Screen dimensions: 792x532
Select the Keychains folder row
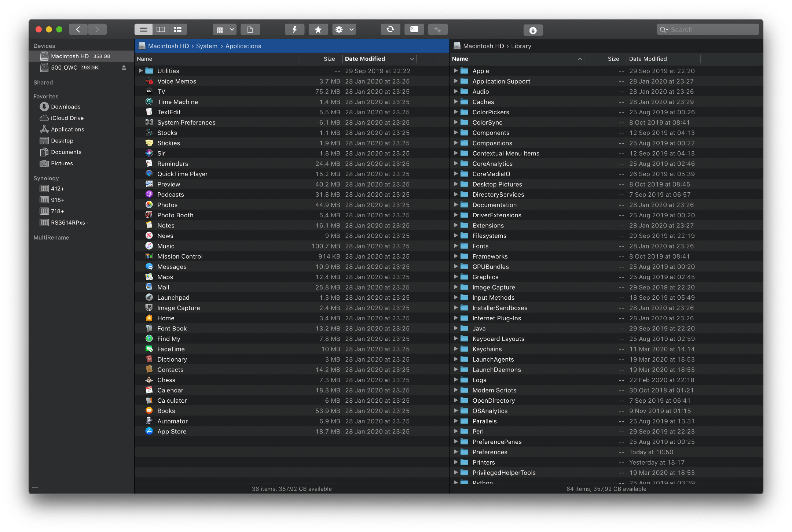click(606, 349)
